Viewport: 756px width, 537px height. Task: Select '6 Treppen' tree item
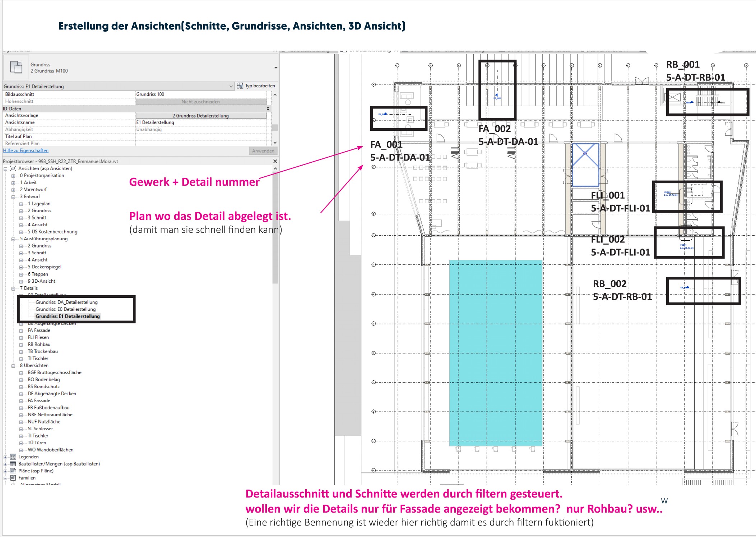point(38,274)
